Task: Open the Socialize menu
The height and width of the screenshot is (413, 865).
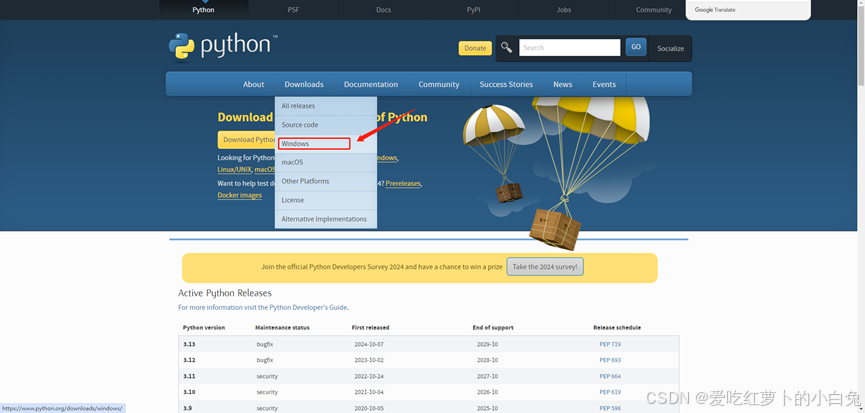Action: (670, 49)
